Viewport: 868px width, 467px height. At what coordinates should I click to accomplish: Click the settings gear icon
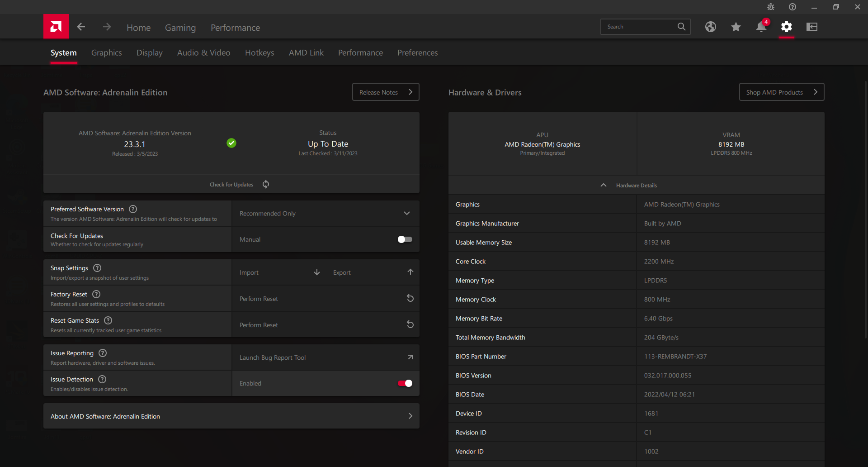786,27
